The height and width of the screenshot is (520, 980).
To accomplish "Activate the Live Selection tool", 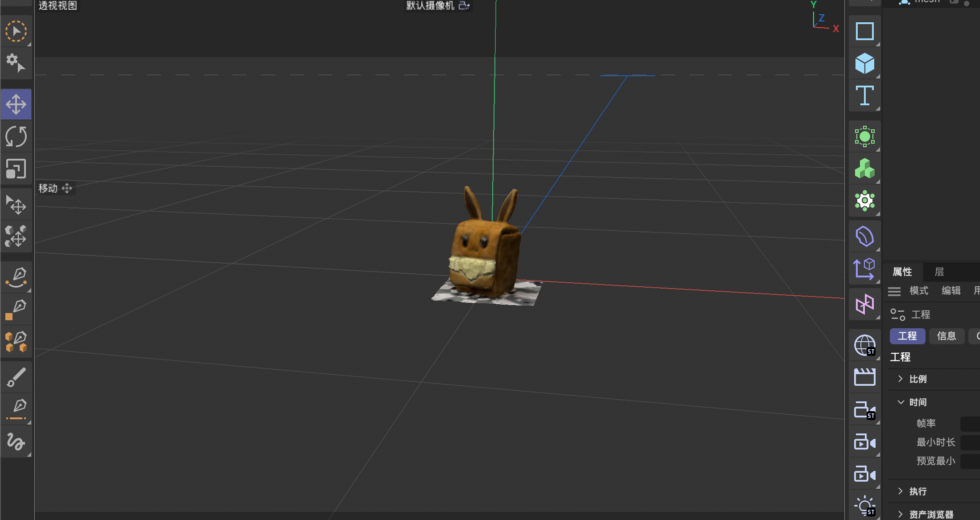I will tap(17, 30).
